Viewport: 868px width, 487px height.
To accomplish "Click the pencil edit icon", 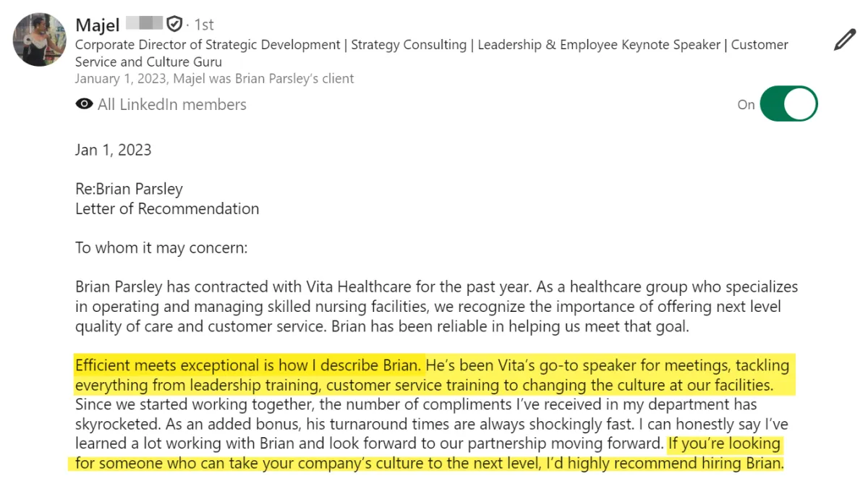I will click(x=845, y=40).
